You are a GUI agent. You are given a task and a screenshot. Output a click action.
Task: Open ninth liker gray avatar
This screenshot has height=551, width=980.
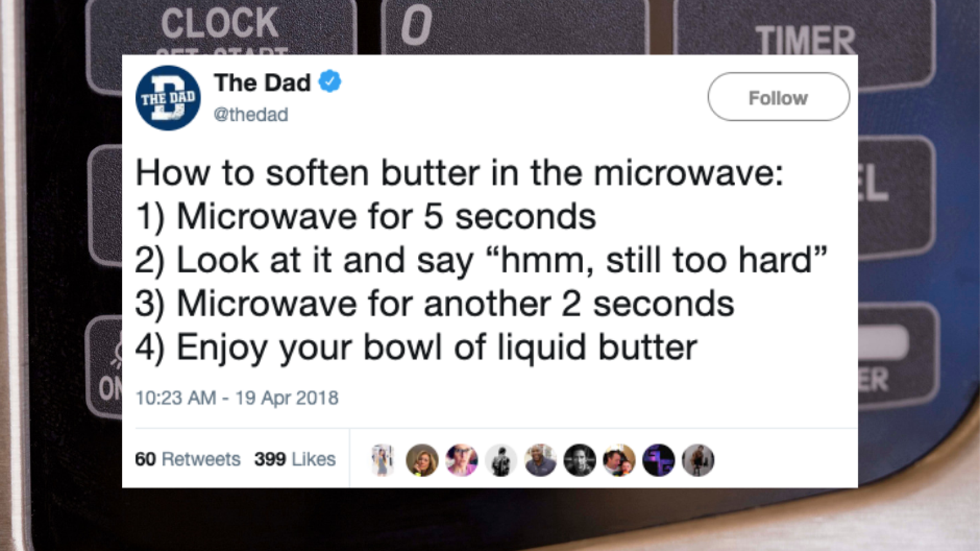(x=698, y=459)
